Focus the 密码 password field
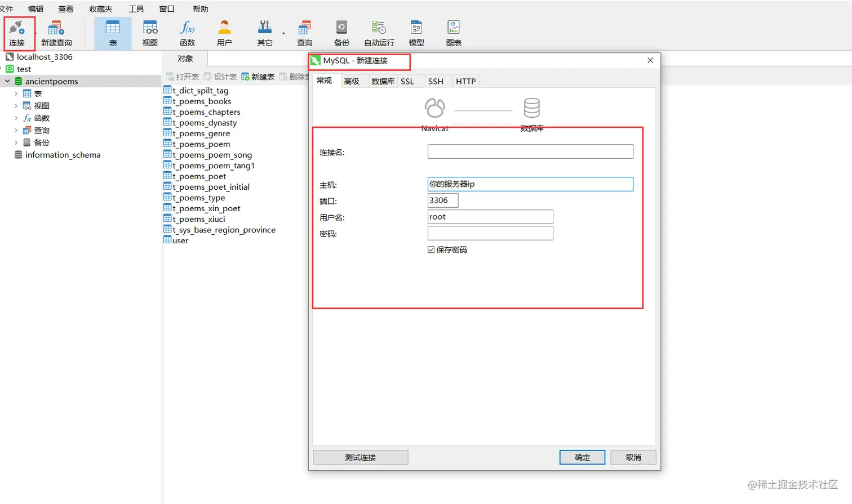The image size is (852, 504). tap(490, 233)
